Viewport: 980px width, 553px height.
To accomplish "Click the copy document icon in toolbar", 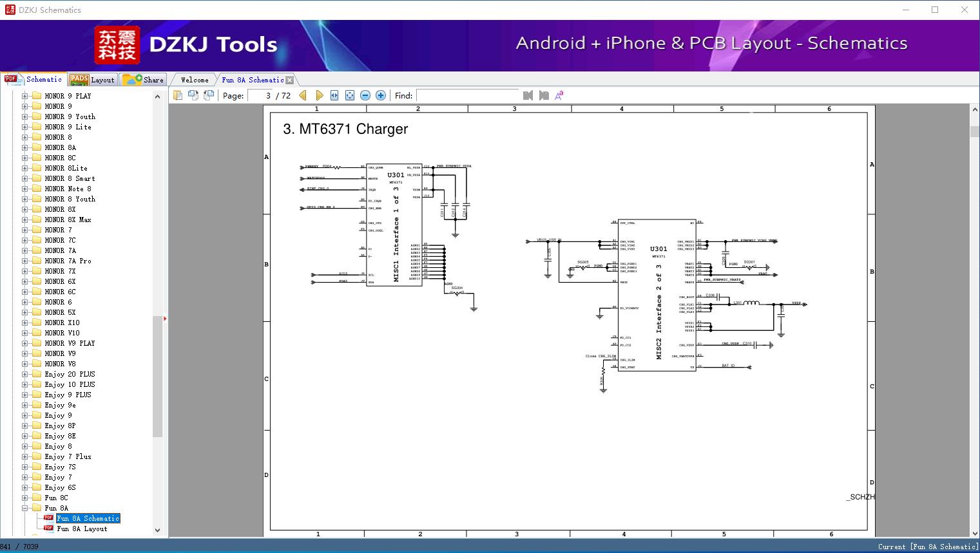I will point(177,95).
